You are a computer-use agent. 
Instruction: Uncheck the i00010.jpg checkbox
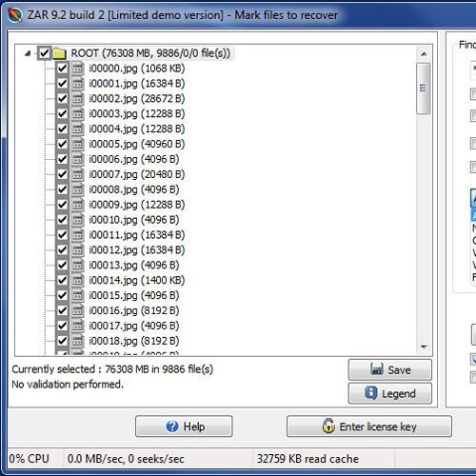click(62, 220)
